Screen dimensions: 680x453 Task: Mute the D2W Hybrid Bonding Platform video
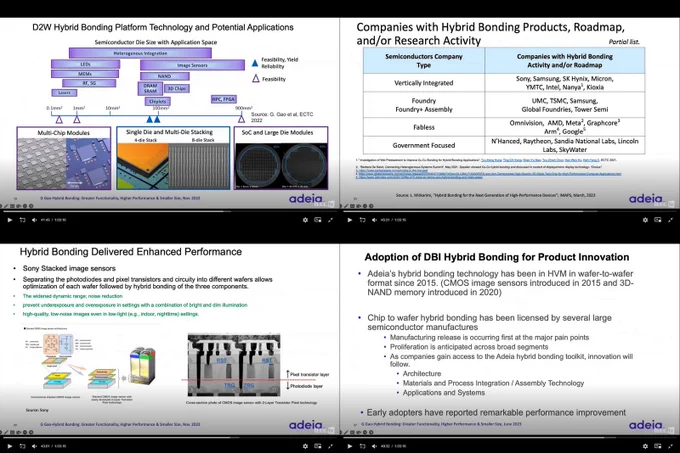point(34,220)
